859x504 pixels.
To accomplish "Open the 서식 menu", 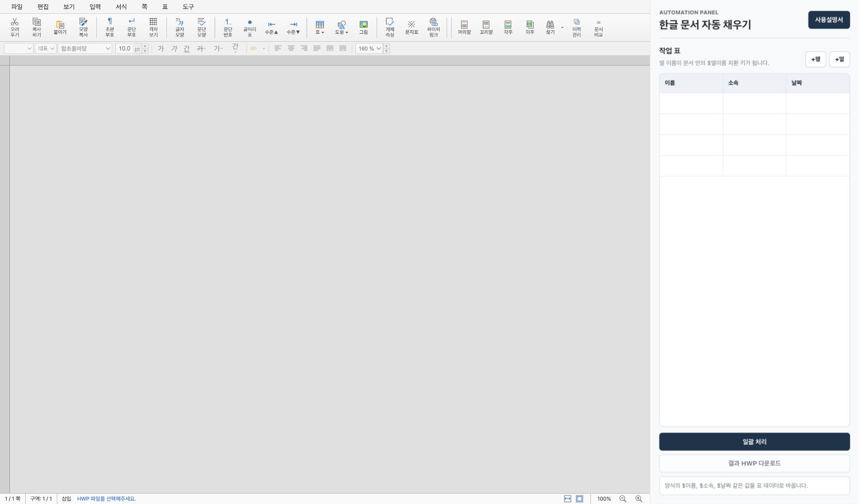I will [121, 6].
